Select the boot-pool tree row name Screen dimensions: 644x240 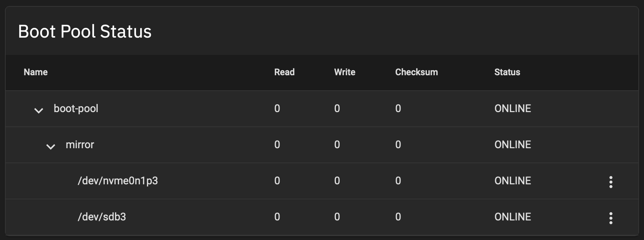76,108
